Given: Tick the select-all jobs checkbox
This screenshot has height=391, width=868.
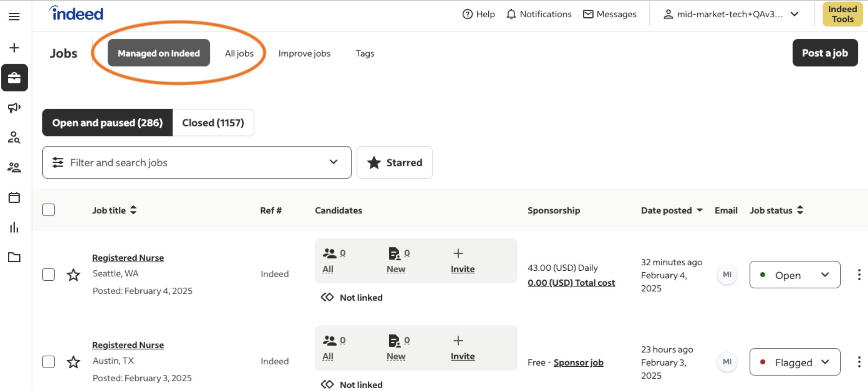Looking at the screenshot, I should click(49, 210).
